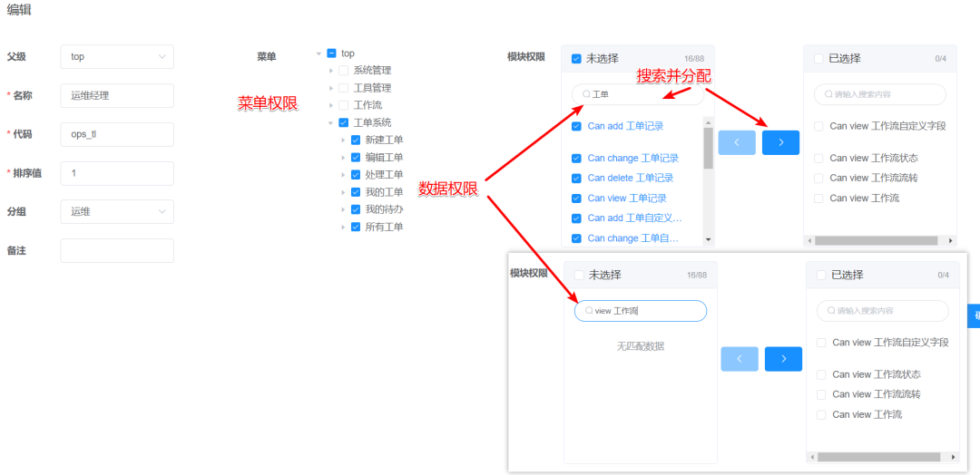Image resolution: width=980 pixels, height=475 pixels.
Task: Uncheck Can add 工单记录
Action: (576, 126)
